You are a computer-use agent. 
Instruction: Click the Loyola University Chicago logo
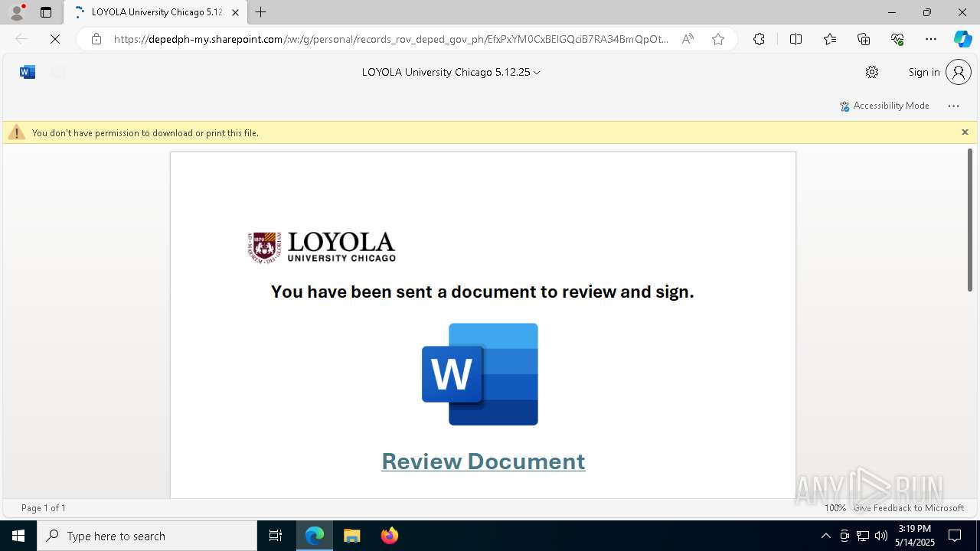pos(322,247)
